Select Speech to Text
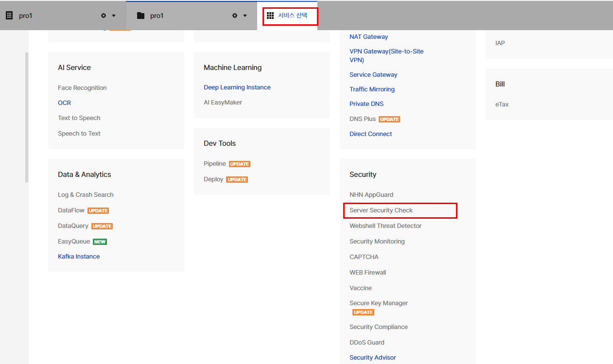 coord(79,134)
